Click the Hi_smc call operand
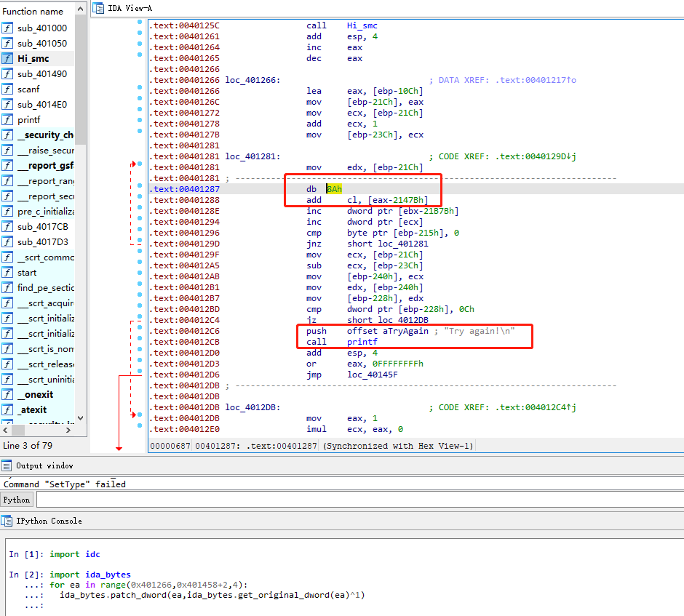The height and width of the screenshot is (616, 684). (x=362, y=25)
